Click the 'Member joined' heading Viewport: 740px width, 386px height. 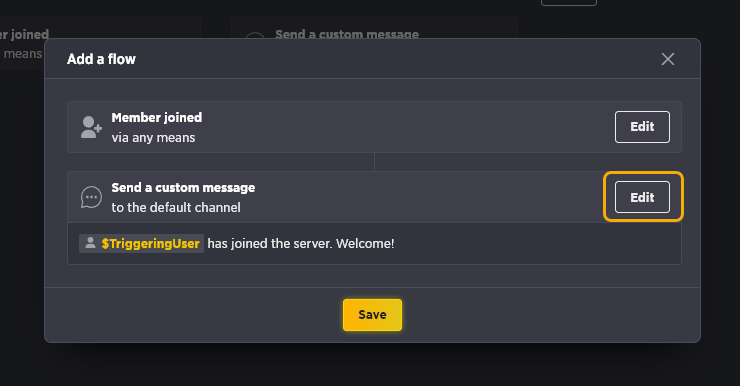[157, 117]
